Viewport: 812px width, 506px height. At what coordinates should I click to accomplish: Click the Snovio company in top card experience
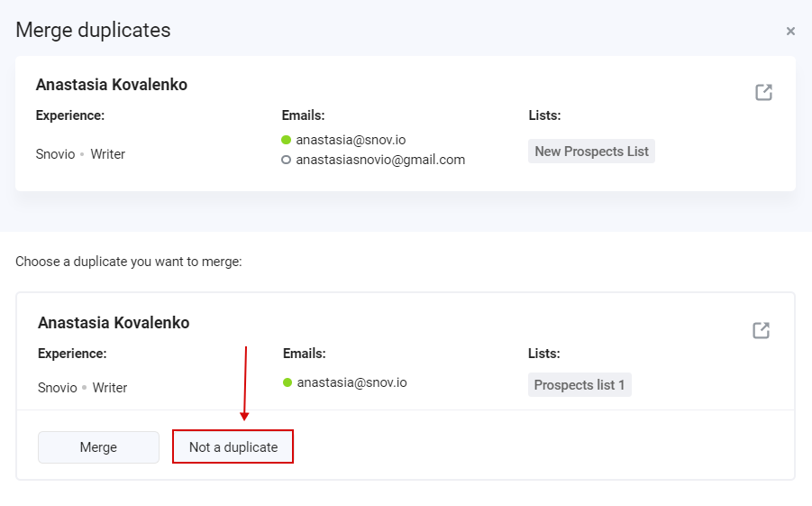pyautogui.click(x=55, y=154)
